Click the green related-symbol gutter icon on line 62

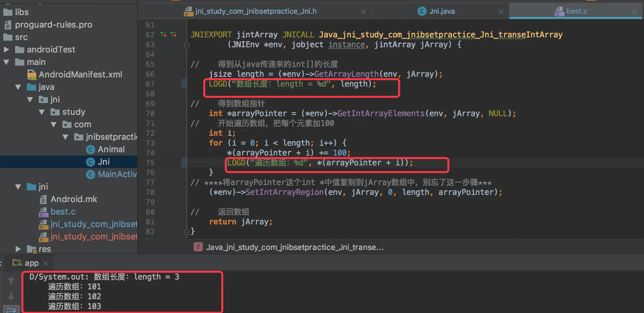pos(163,34)
